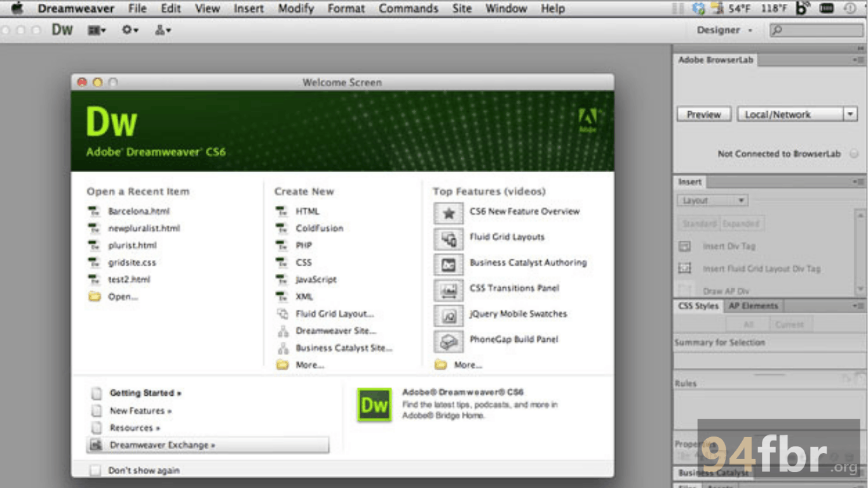Open the Extend Dreamweaver gear menu

point(130,30)
